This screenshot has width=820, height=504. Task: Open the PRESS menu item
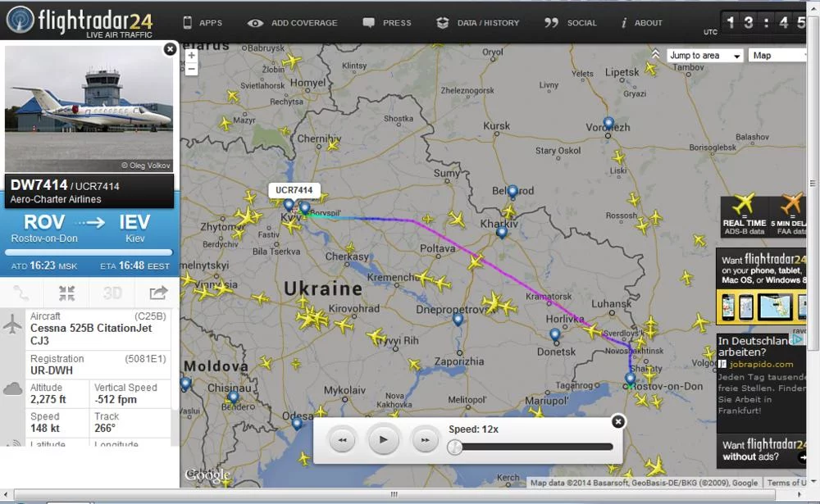tap(387, 23)
